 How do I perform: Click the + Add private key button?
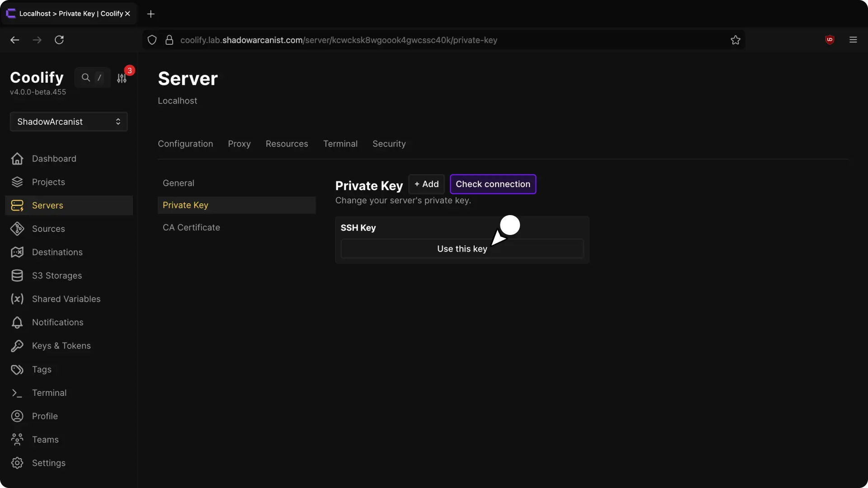[426, 184]
